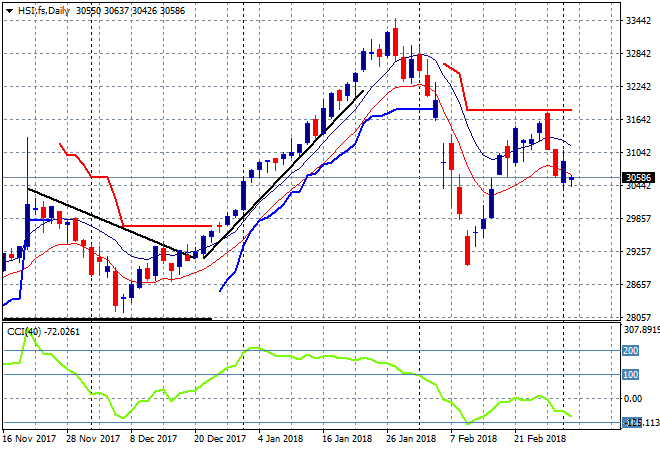Click the CCI 100 level label
Viewport: 660px width, 450px height.
pyautogui.click(x=631, y=374)
